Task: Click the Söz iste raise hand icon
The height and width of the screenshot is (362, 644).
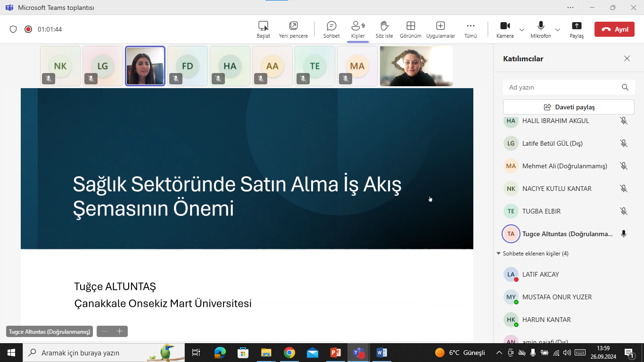Action: (x=384, y=29)
